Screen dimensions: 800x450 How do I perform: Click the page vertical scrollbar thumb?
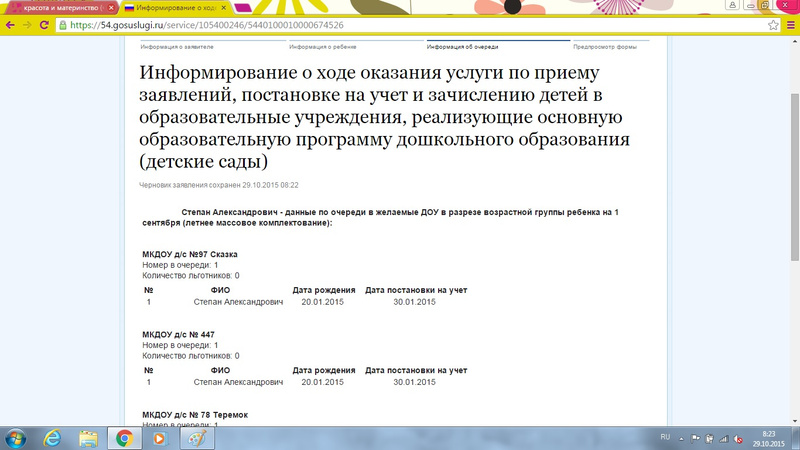pos(795,178)
